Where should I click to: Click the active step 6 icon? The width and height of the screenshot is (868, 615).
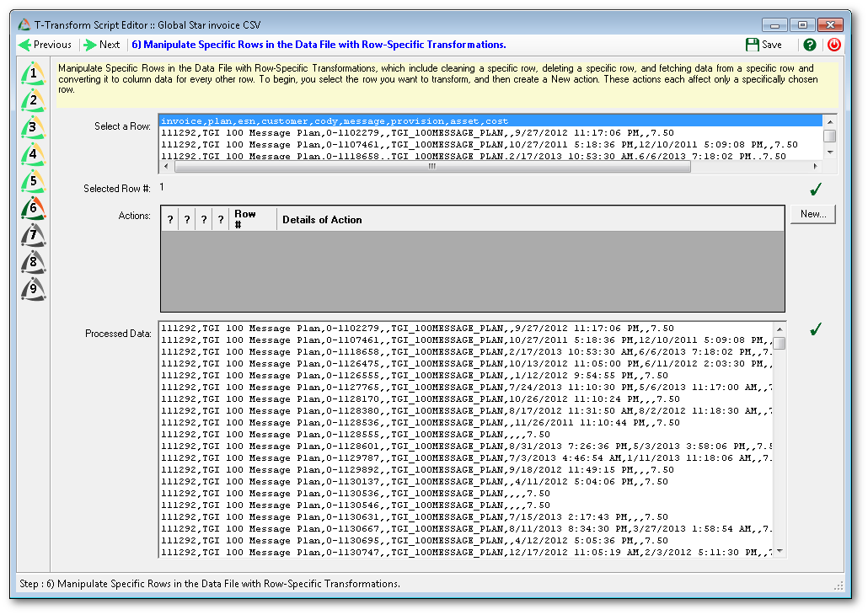33,208
